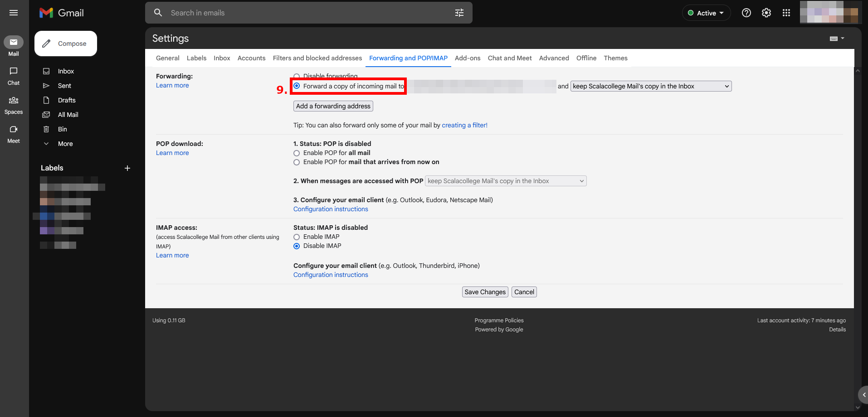Image resolution: width=868 pixels, height=417 pixels.
Task: Select Forward a copy of incoming mail
Action: pyautogui.click(x=297, y=86)
